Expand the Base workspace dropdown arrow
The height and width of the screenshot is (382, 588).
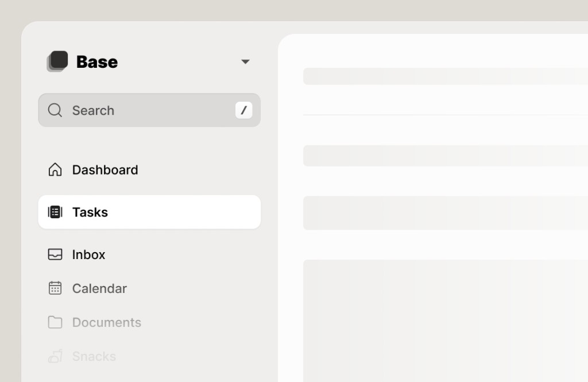pyautogui.click(x=245, y=61)
